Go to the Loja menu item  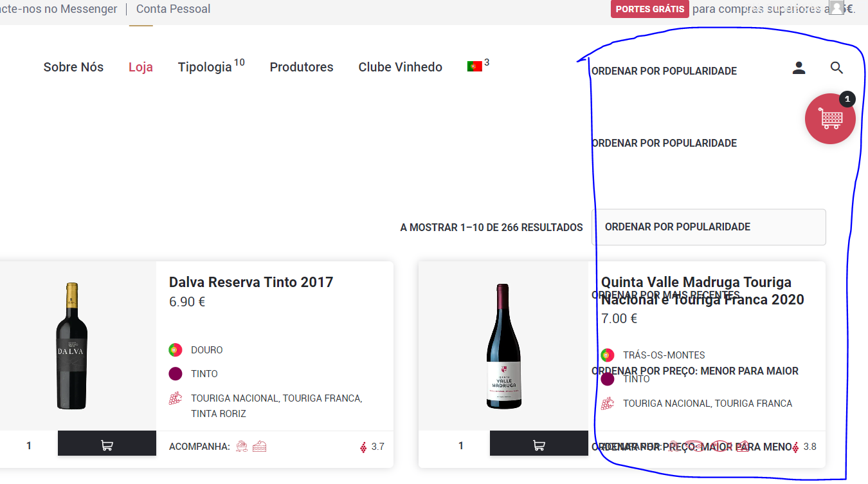point(141,67)
